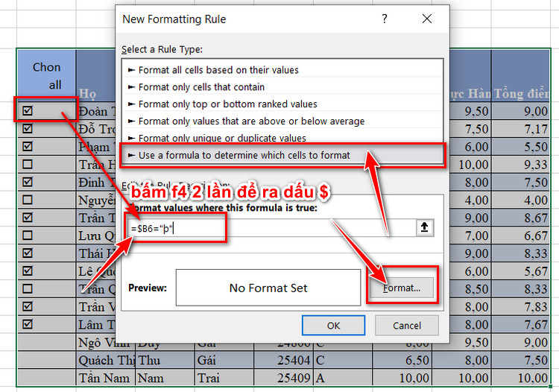Toggle the checkbox beside Lâm T
This screenshot has width=559, height=392.
(x=28, y=324)
